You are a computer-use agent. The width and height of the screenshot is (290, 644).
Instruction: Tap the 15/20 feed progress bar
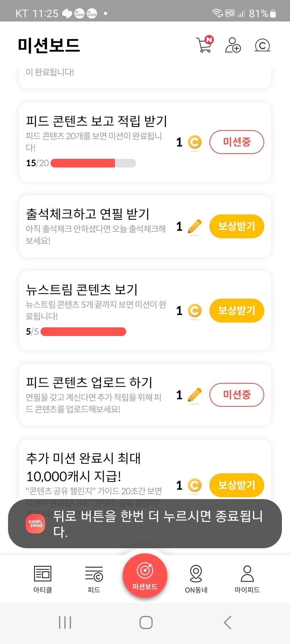coord(93,163)
